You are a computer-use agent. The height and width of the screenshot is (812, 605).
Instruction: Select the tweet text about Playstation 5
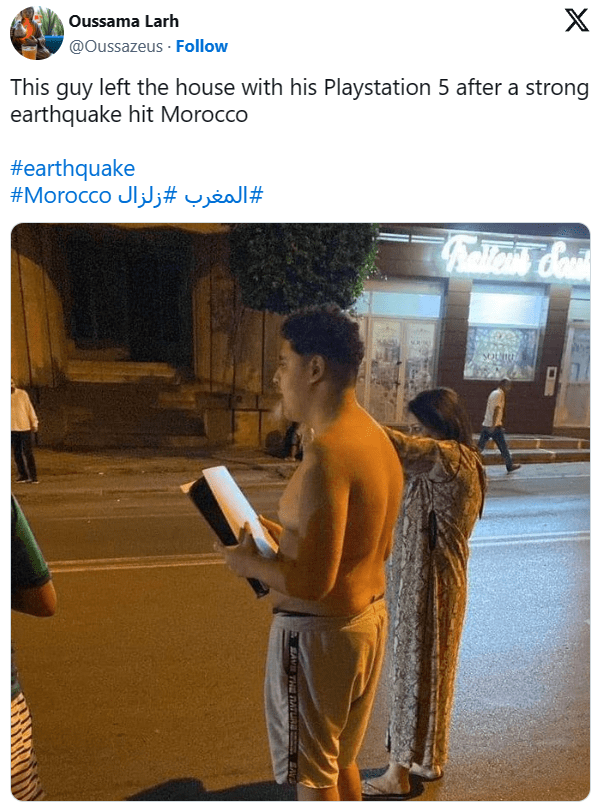coord(299,101)
